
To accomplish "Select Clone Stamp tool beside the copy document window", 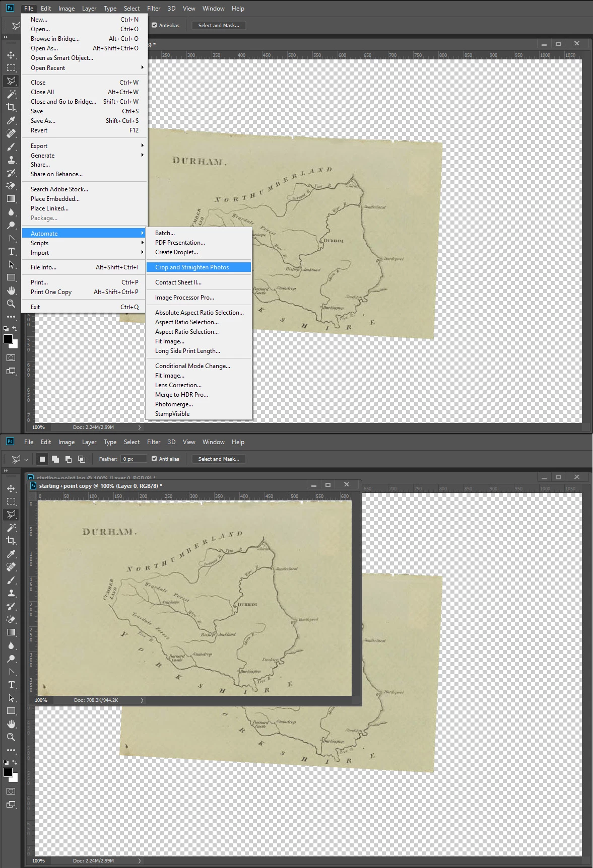I will pyautogui.click(x=11, y=593).
